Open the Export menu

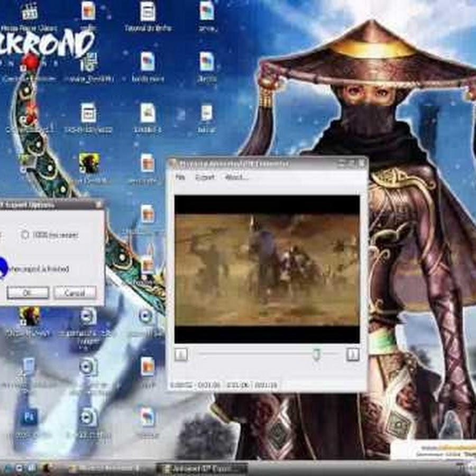[x=205, y=178]
